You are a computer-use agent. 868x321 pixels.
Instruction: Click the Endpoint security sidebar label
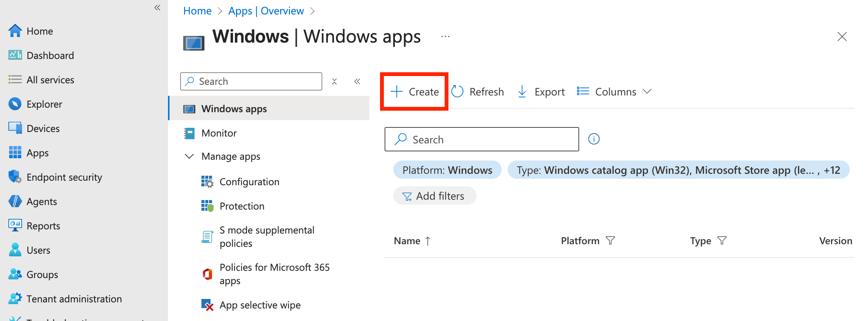65,177
